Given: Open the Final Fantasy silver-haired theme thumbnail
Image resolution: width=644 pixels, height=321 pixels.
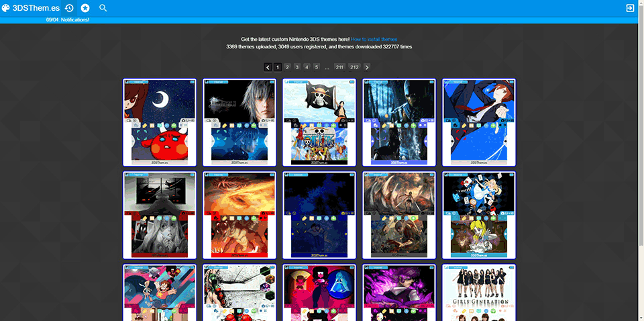Looking at the screenshot, I should pos(239,122).
